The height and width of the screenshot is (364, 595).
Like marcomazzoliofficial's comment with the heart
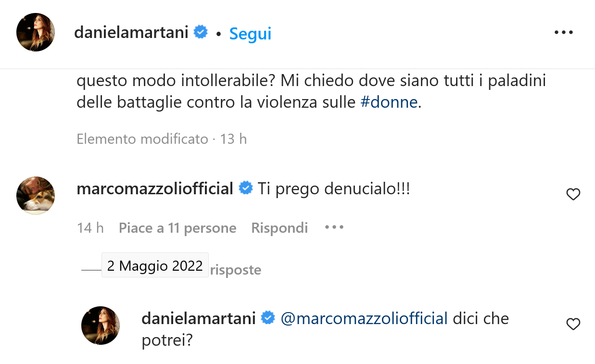point(573,194)
